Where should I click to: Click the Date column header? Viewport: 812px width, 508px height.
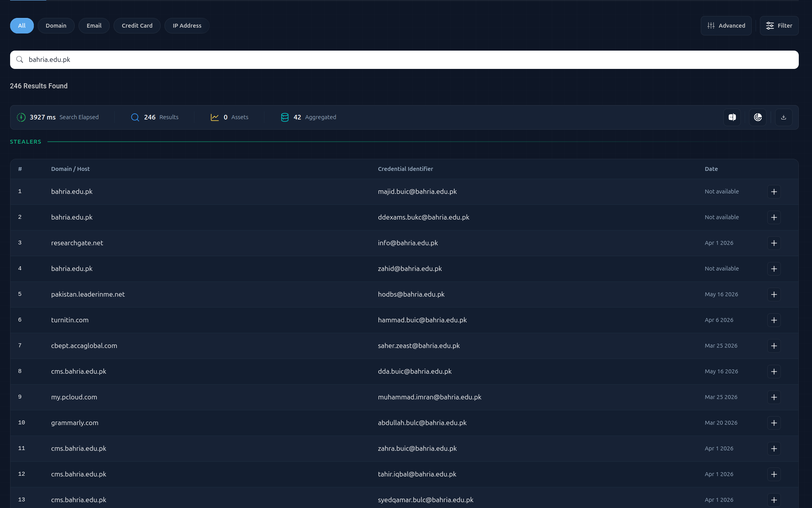click(x=711, y=169)
